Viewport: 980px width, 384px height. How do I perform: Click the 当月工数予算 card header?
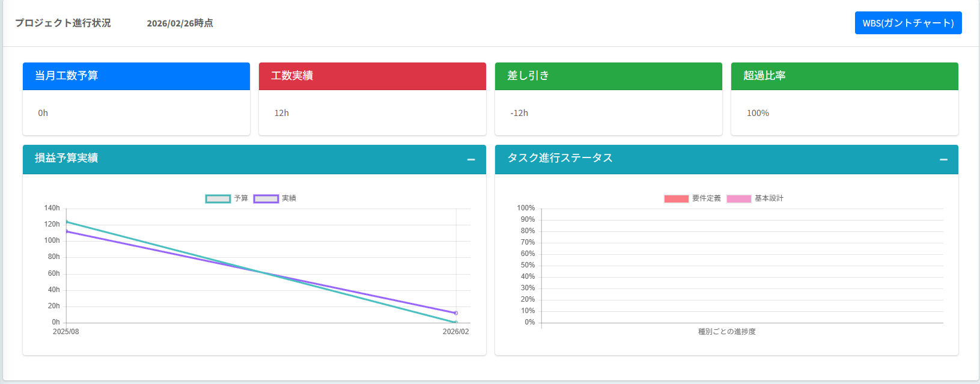(136, 76)
